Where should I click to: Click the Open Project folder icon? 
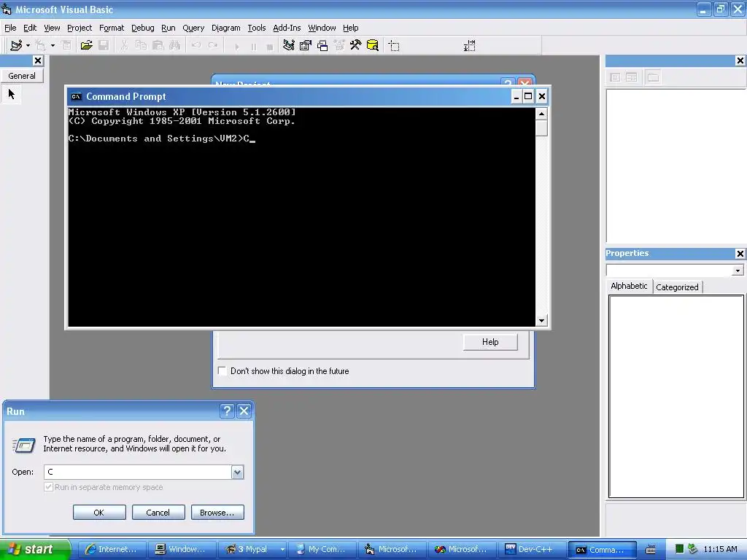coord(86,46)
